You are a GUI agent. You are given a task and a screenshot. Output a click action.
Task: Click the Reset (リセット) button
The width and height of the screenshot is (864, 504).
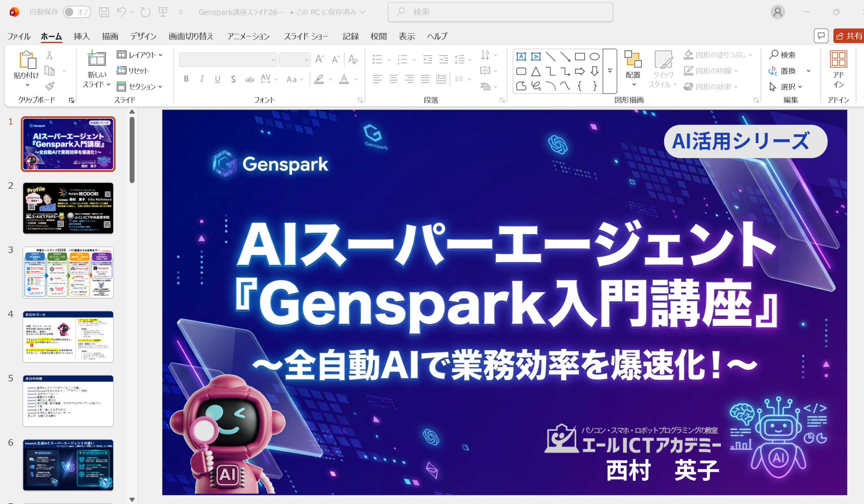click(133, 71)
